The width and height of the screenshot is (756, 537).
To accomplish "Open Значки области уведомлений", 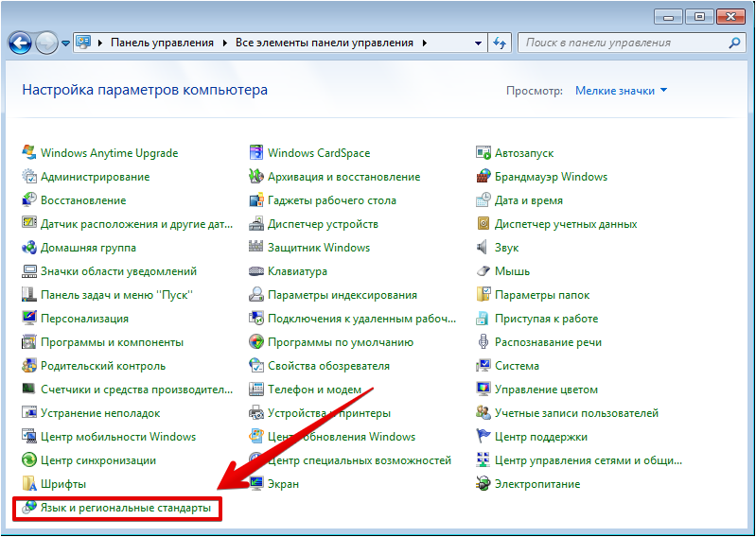I will click(x=110, y=271).
